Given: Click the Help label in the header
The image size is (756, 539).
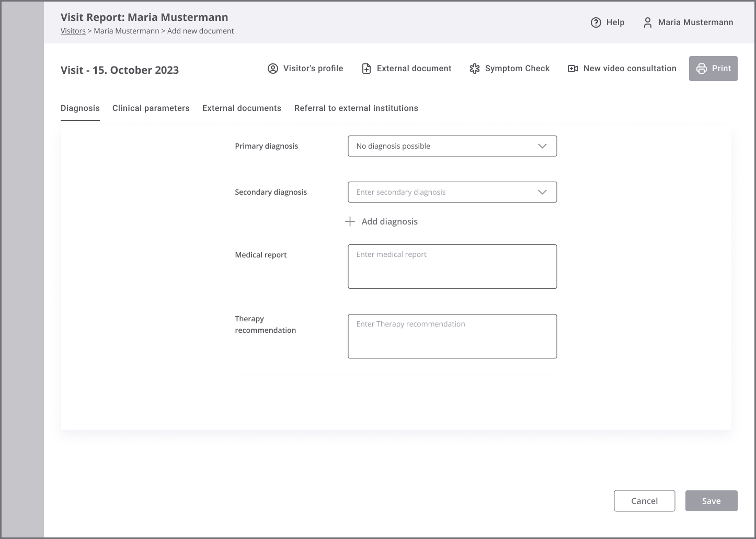Looking at the screenshot, I should click(615, 23).
